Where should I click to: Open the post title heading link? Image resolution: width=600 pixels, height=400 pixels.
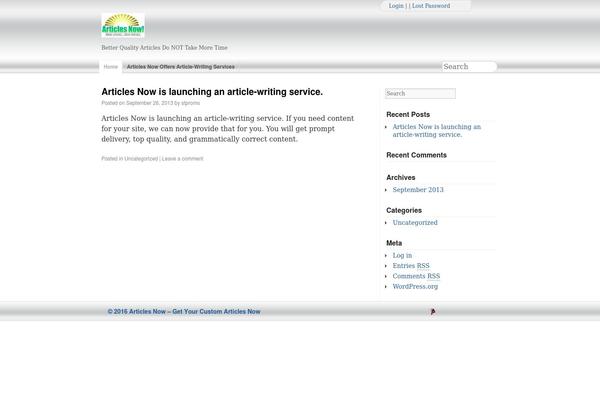tap(212, 92)
